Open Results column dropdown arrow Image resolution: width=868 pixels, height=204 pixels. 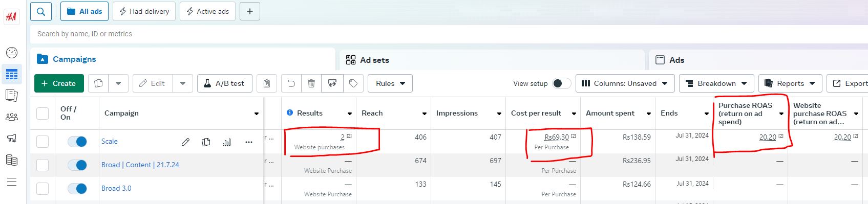tap(350, 114)
